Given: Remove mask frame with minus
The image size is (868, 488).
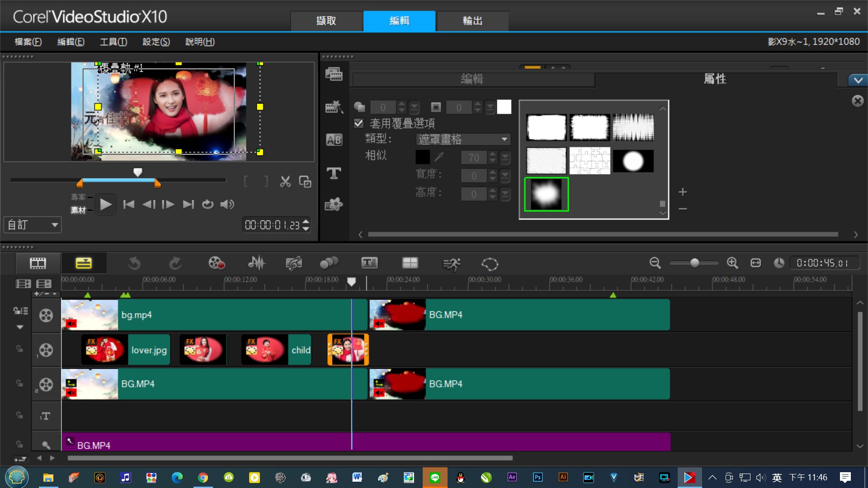Looking at the screenshot, I should (683, 209).
